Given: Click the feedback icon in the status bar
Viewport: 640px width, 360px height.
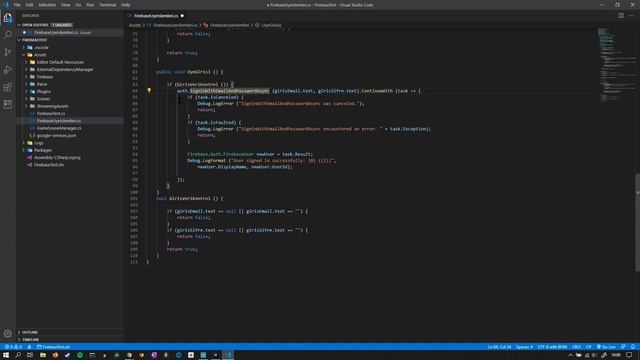Looking at the screenshot, I should (x=623, y=347).
